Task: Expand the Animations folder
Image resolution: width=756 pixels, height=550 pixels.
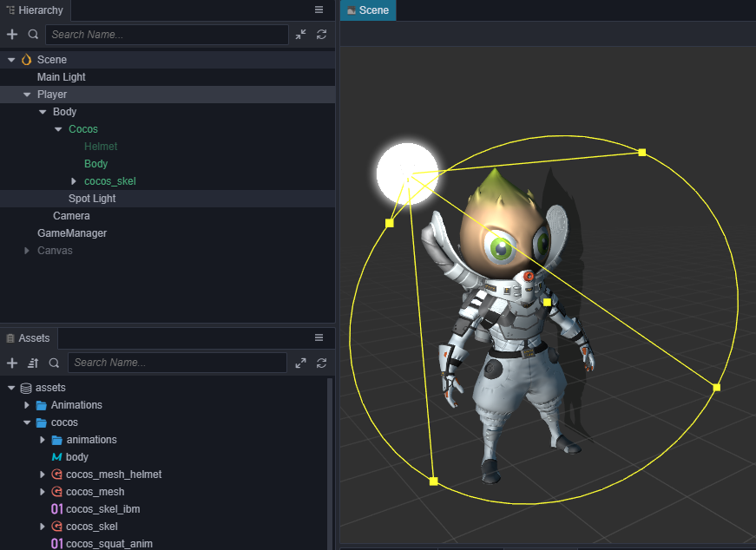Action: [27, 405]
